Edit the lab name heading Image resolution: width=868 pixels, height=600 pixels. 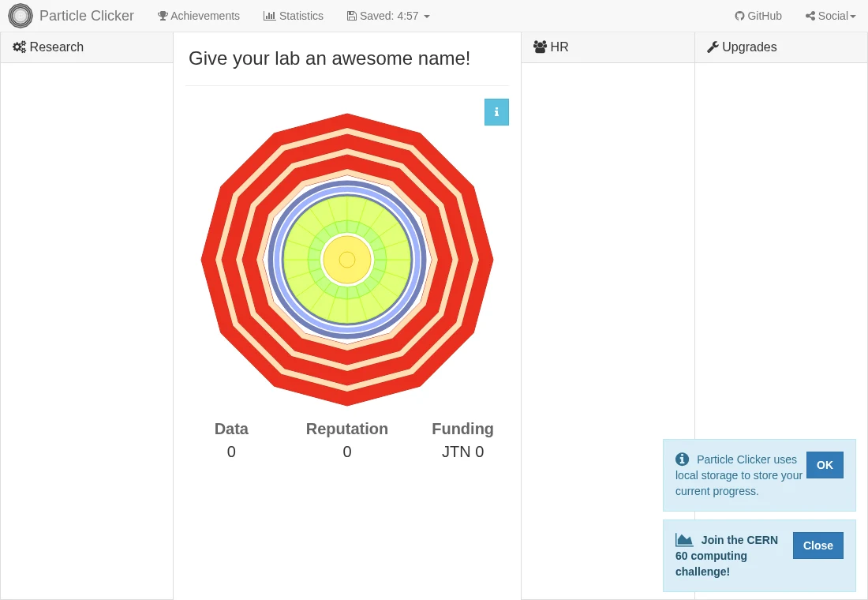(329, 58)
